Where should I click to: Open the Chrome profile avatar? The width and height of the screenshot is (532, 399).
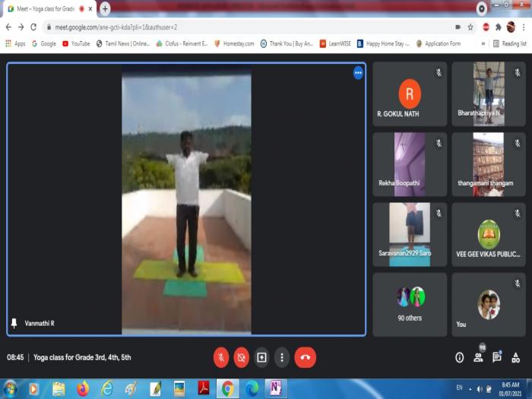pyautogui.click(x=511, y=27)
